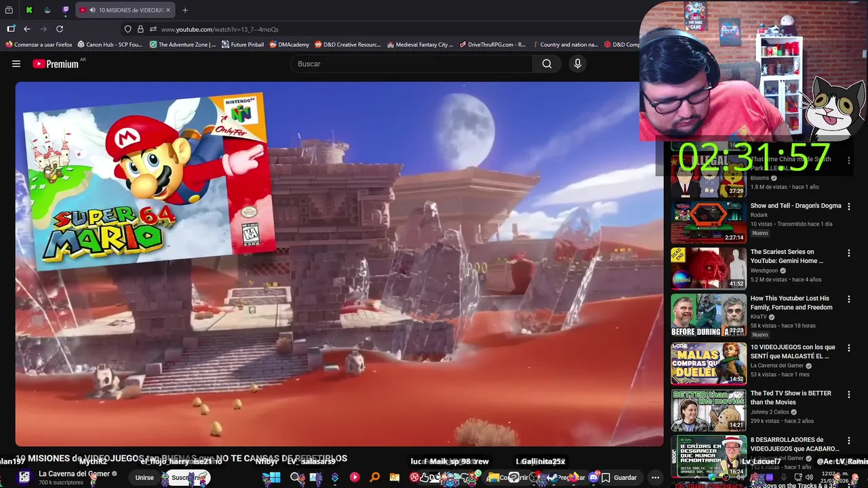Open the toolbar icon left of back arrow
Viewport: 868px width, 488px height.
pos(11,29)
